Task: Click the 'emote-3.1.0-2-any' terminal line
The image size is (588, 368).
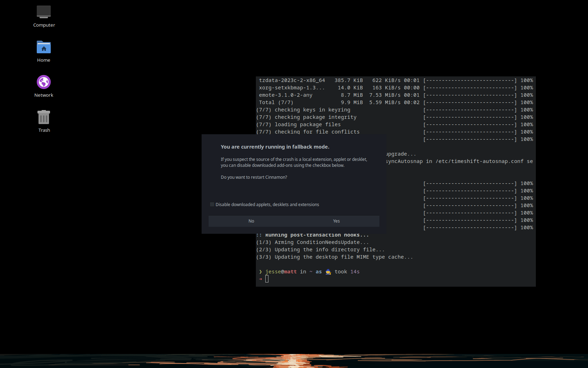Action: (396, 95)
